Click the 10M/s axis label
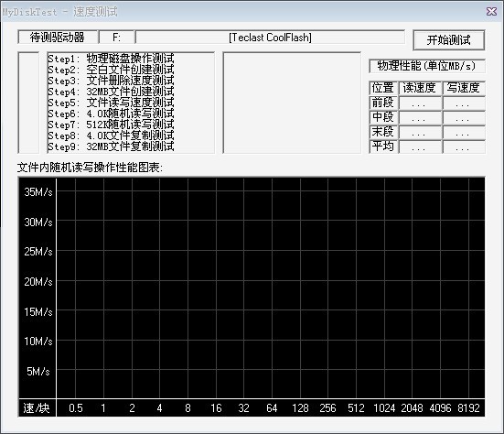The height and width of the screenshot is (434, 504). coord(38,342)
